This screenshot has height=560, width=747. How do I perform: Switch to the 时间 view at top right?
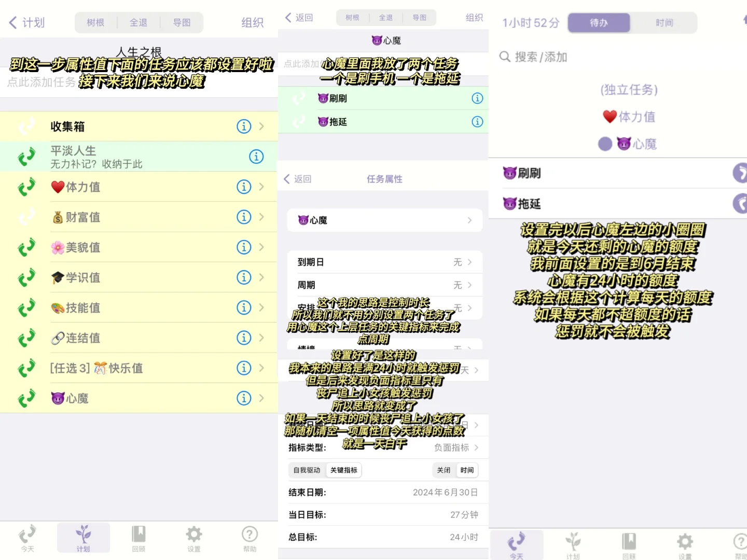coord(665,22)
